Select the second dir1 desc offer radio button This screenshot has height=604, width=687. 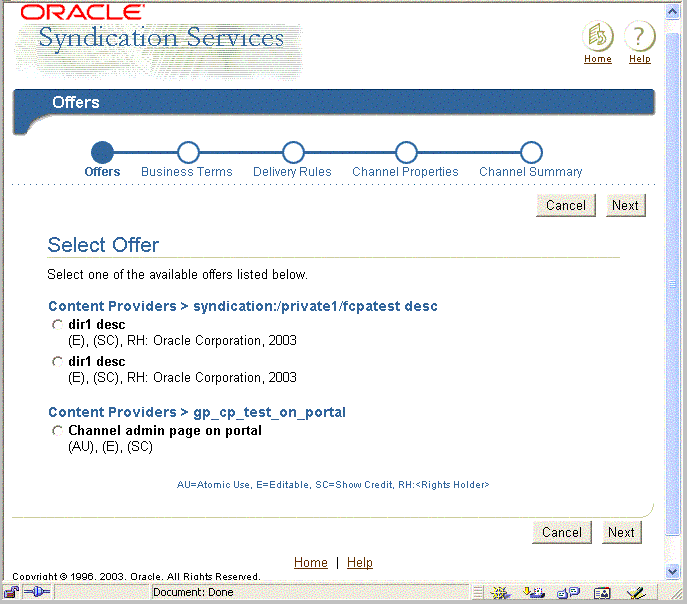57,362
